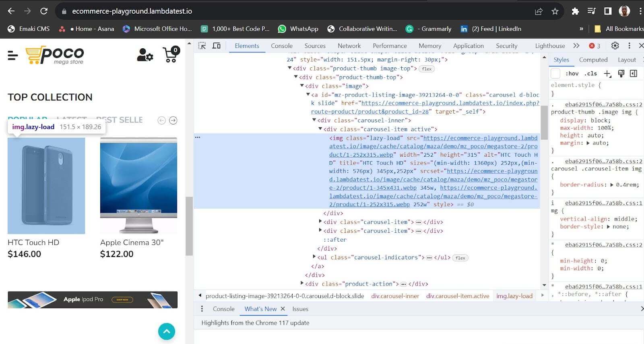Click the HTC Touch HD product image
The image size is (644, 344).
point(46,186)
